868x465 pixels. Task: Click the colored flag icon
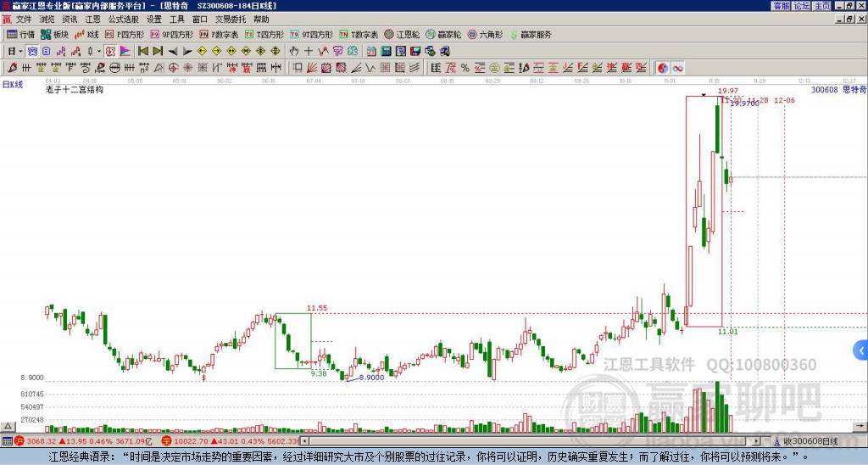[x=125, y=52]
